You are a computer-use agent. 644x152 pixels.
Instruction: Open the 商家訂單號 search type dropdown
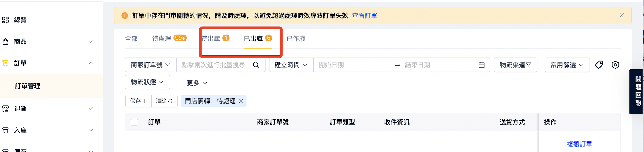[150, 65]
